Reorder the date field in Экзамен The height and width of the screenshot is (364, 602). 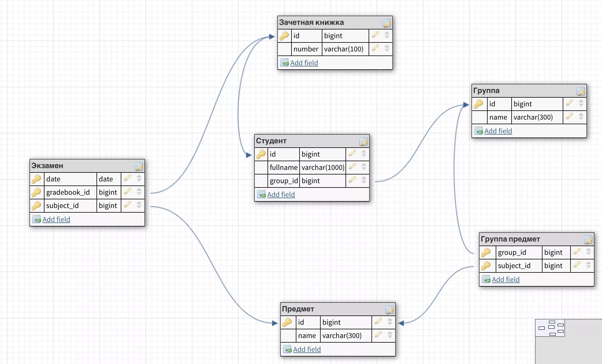coord(139,178)
